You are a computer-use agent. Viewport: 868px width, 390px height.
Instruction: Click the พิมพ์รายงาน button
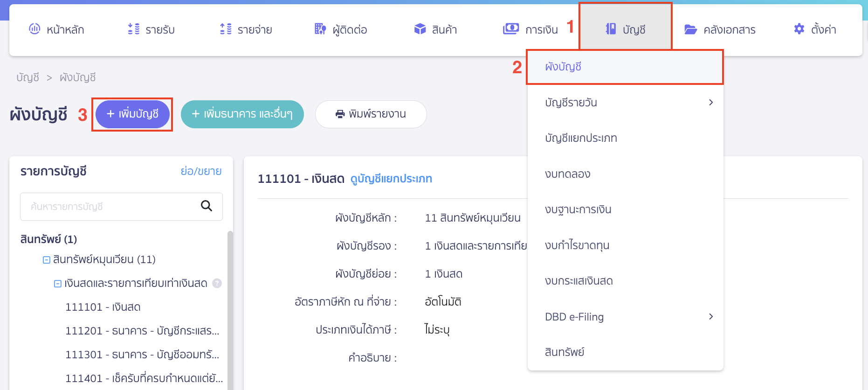pyautogui.click(x=371, y=114)
